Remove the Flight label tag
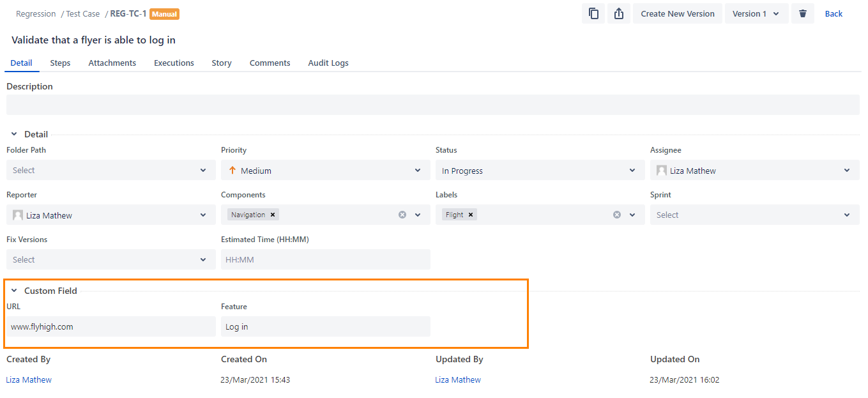 [471, 215]
